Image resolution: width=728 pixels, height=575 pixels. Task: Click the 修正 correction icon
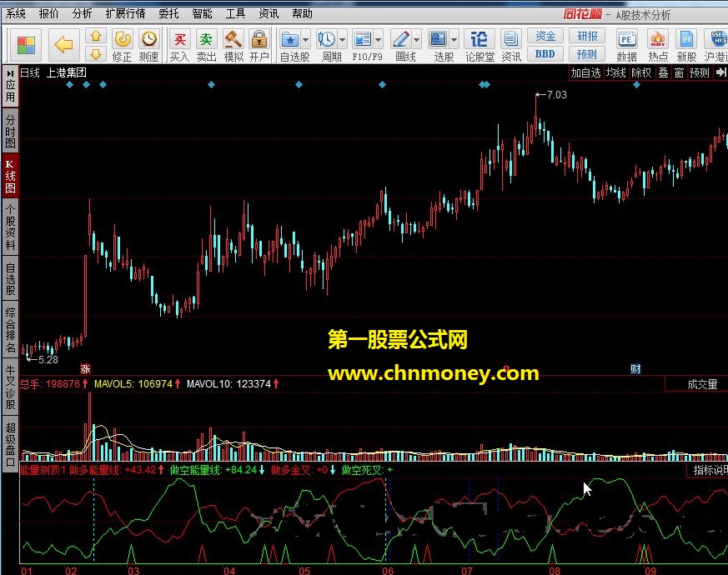pyautogui.click(x=123, y=45)
